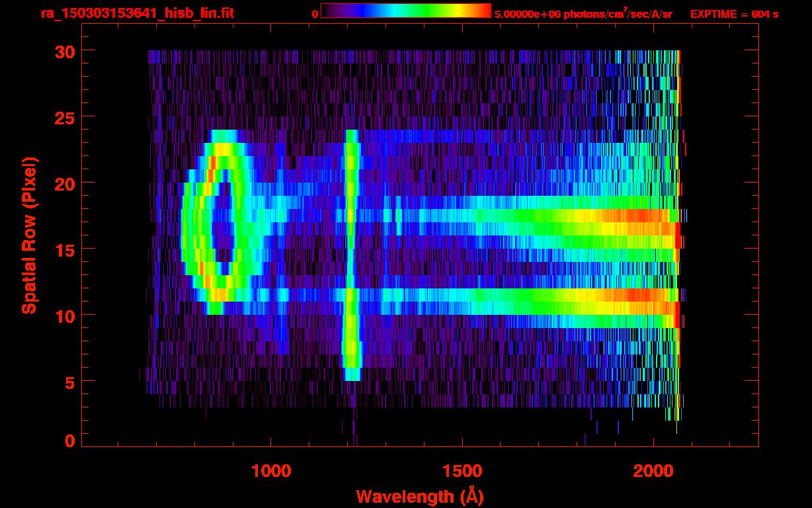Click the y-axis tick label 10
The width and height of the screenshot is (812, 508).
(64, 316)
